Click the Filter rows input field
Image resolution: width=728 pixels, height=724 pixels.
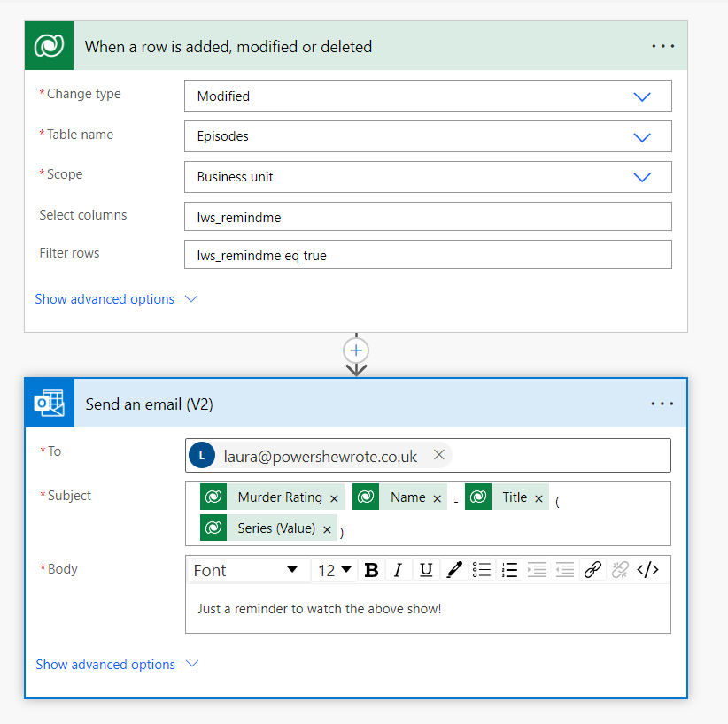coord(428,255)
